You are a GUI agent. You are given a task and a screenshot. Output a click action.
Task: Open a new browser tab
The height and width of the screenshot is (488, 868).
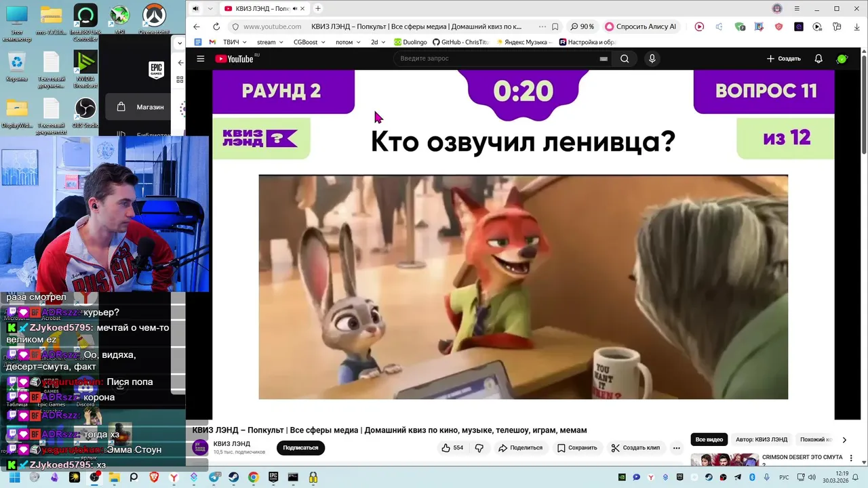click(317, 9)
